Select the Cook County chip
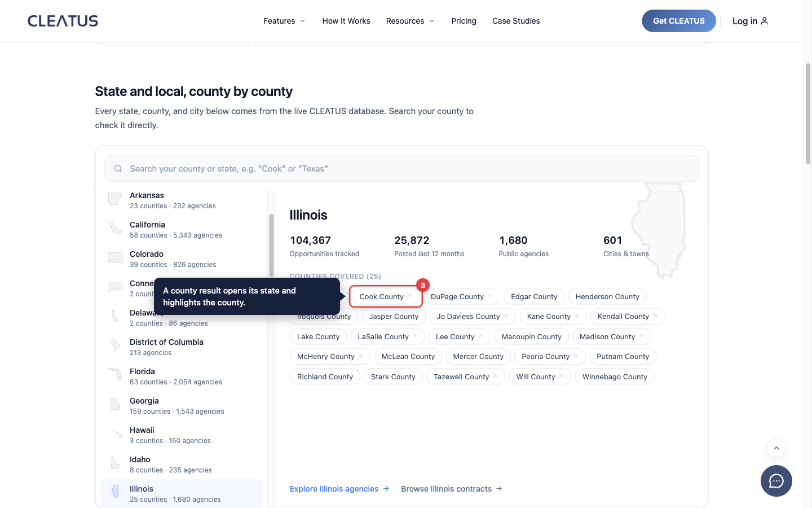 pyautogui.click(x=386, y=296)
